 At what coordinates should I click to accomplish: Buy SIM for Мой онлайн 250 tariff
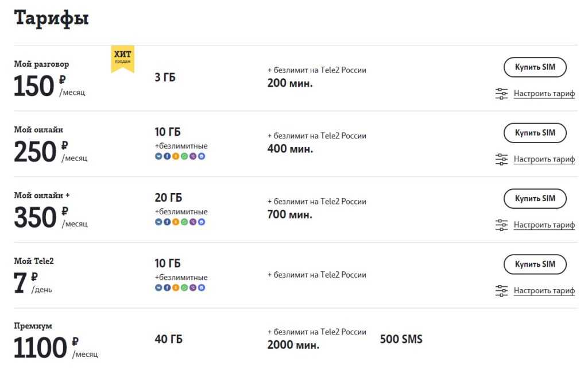tap(535, 133)
